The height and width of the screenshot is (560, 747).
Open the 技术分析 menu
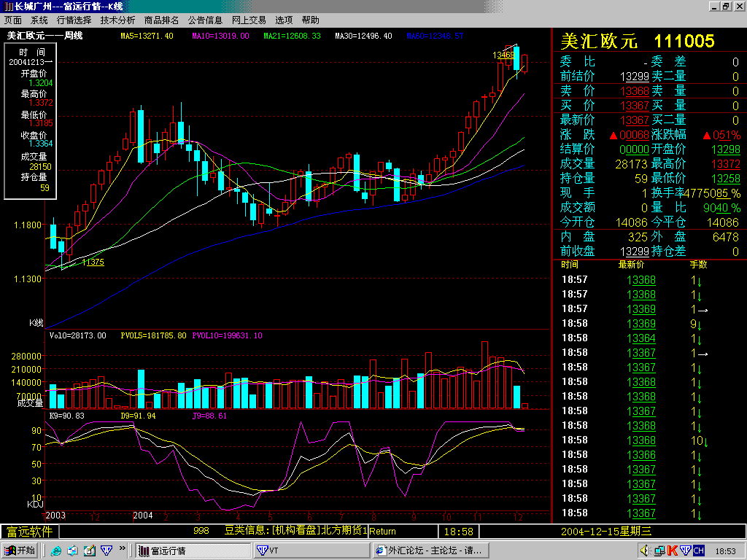(x=117, y=20)
